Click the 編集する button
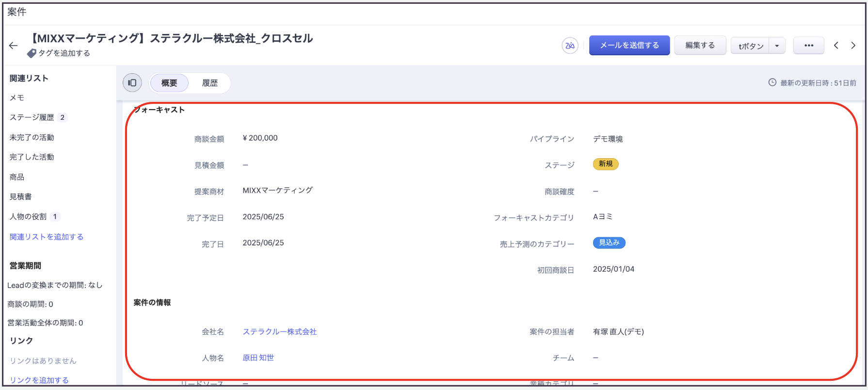 click(699, 46)
